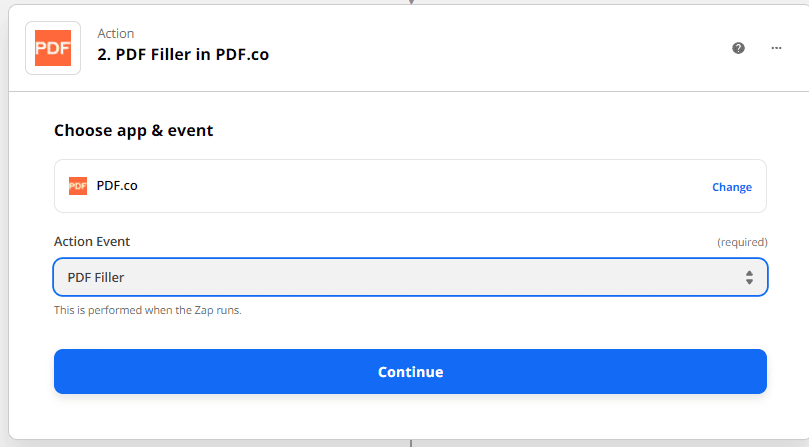
Task: Click the step title "2. PDF Filler in PDF.co"
Action: [183, 55]
